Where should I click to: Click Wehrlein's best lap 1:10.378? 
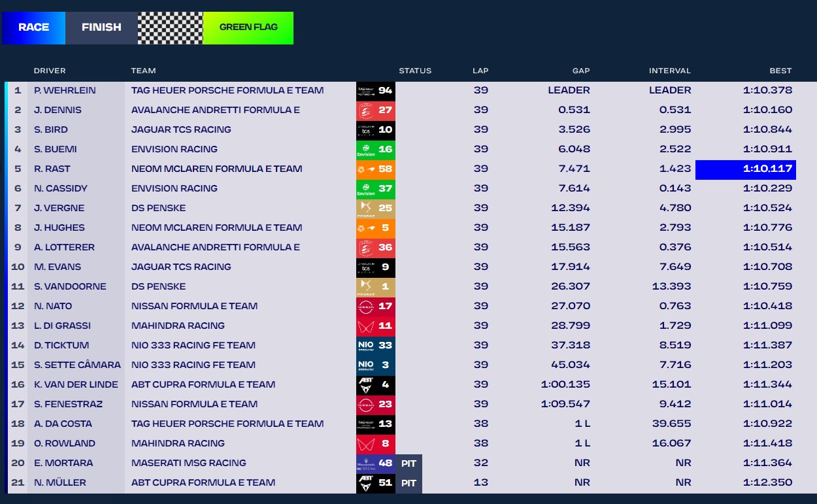point(768,90)
